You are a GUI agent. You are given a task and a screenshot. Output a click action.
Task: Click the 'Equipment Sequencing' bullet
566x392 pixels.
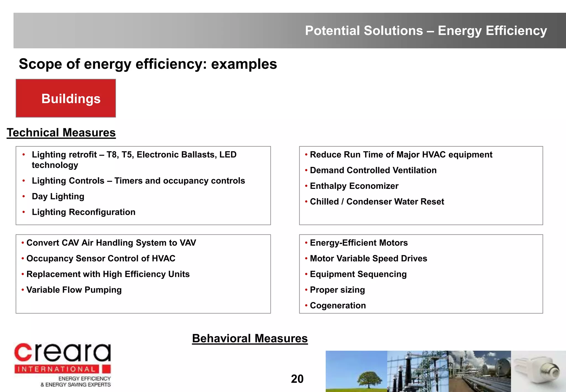tap(358, 274)
